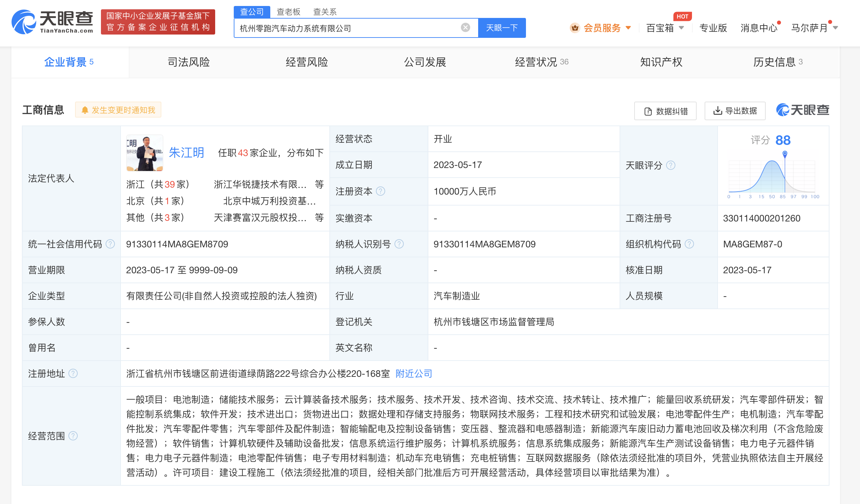Screen dimensions: 860x504
Task: Switch to the 查关系 search tab
Action: [x=325, y=12]
